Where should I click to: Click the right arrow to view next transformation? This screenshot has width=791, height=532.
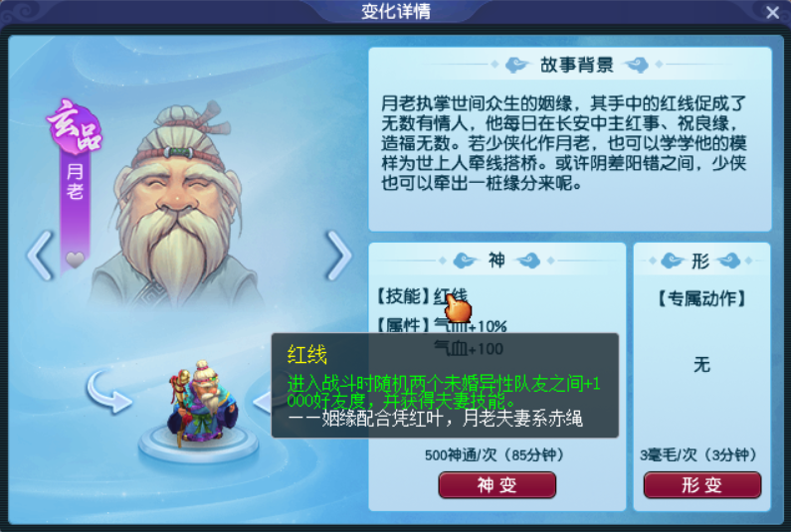(339, 256)
